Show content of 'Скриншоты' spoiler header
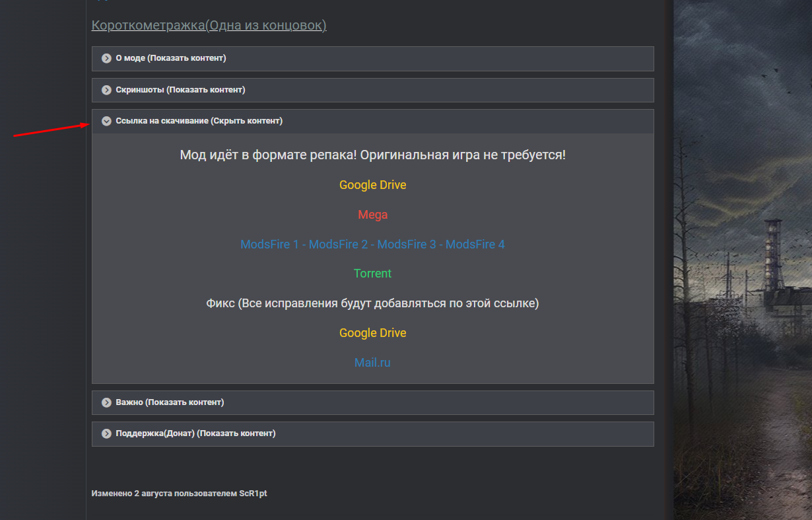This screenshot has height=520, width=812. coord(180,90)
